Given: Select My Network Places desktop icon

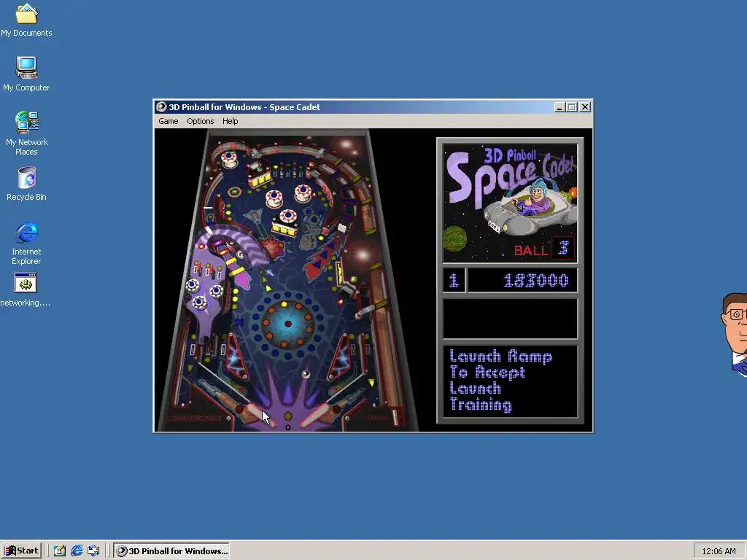Looking at the screenshot, I should tap(26, 133).
